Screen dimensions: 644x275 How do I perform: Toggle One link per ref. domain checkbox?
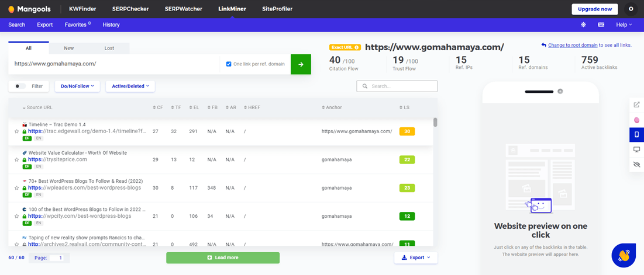coord(229,64)
